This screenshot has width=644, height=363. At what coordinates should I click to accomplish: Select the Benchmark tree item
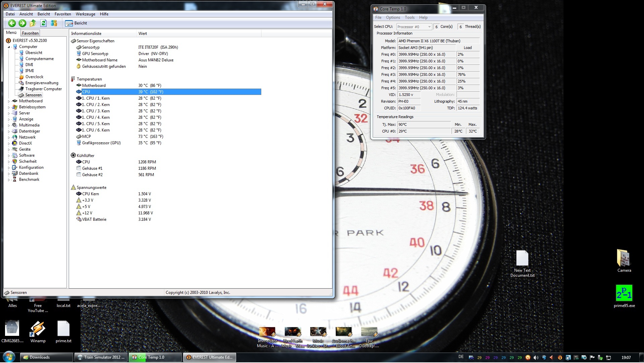tap(29, 179)
